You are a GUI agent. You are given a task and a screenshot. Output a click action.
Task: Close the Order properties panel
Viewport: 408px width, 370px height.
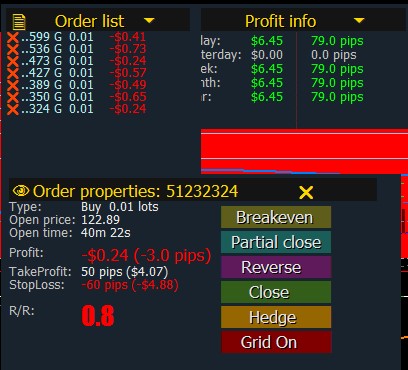[x=306, y=192]
